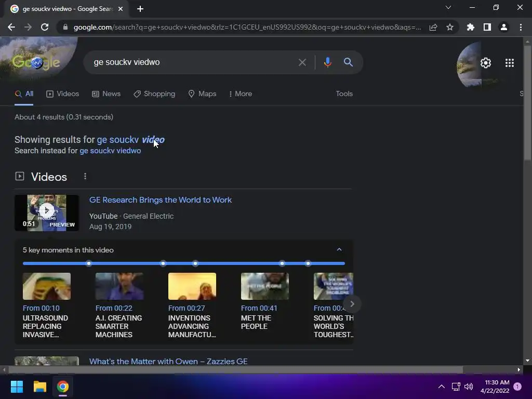The height and width of the screenshot is (399, 532).
Task: Open a new browser tab
Action: pyautogui.click(x=140, y=9)
